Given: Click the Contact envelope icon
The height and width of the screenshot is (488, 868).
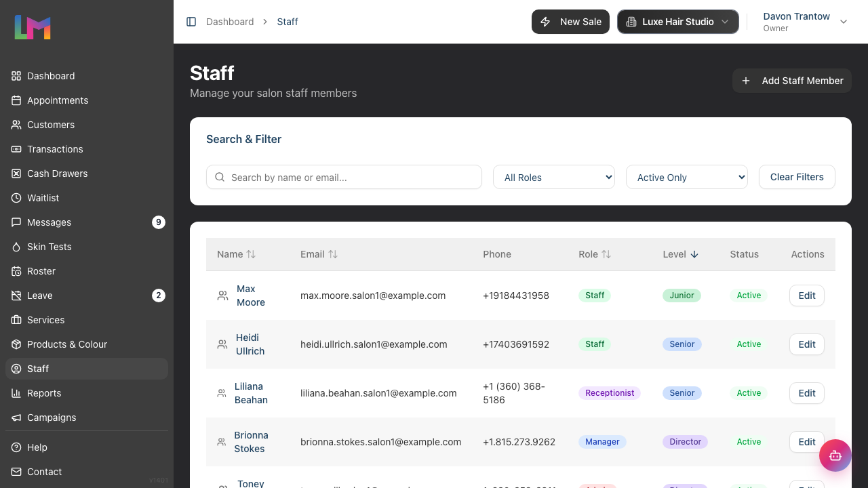Looking at the screenshot, I should pos(16,472).
